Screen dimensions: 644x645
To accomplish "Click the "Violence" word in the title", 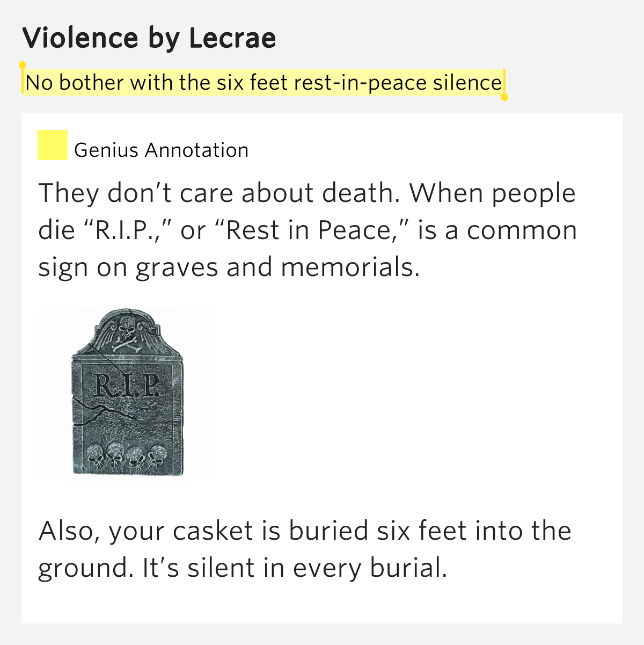I will pos(80,38).
